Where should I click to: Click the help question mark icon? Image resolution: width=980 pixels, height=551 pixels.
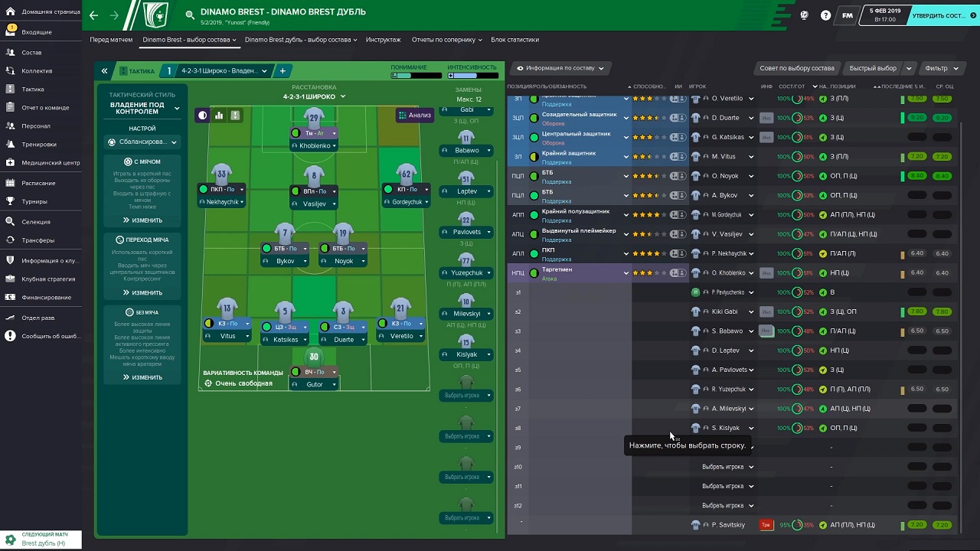pos(825,15)
